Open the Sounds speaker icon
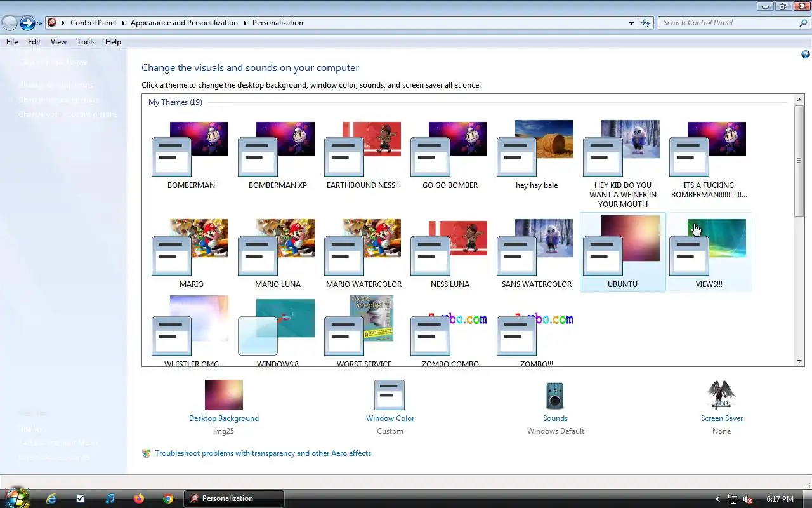The width and height of the screenshot is (812, 508). coord(555,395)
